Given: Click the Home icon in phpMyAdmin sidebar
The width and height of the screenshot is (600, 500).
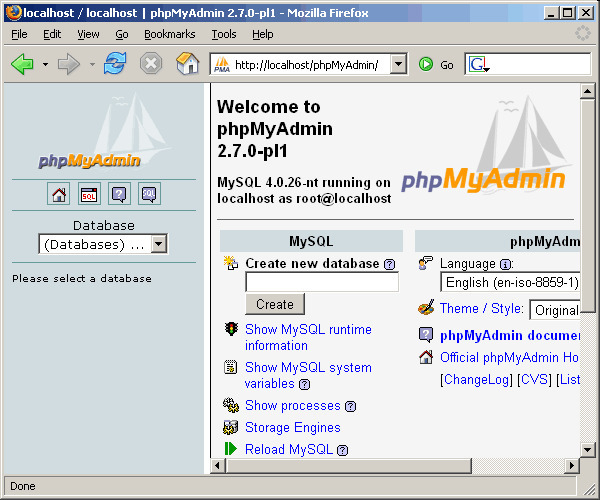Looking at the screenshot, I should point(59,195).
